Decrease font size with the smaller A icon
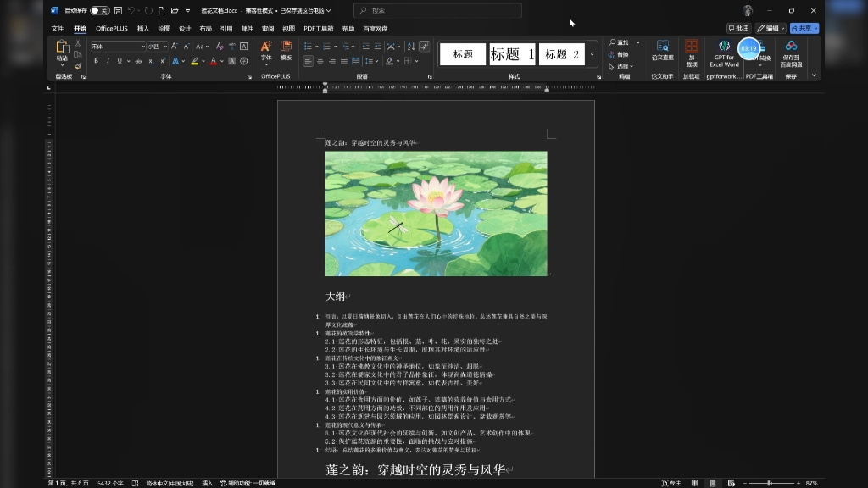868x488 pixels. coord(186,47)
